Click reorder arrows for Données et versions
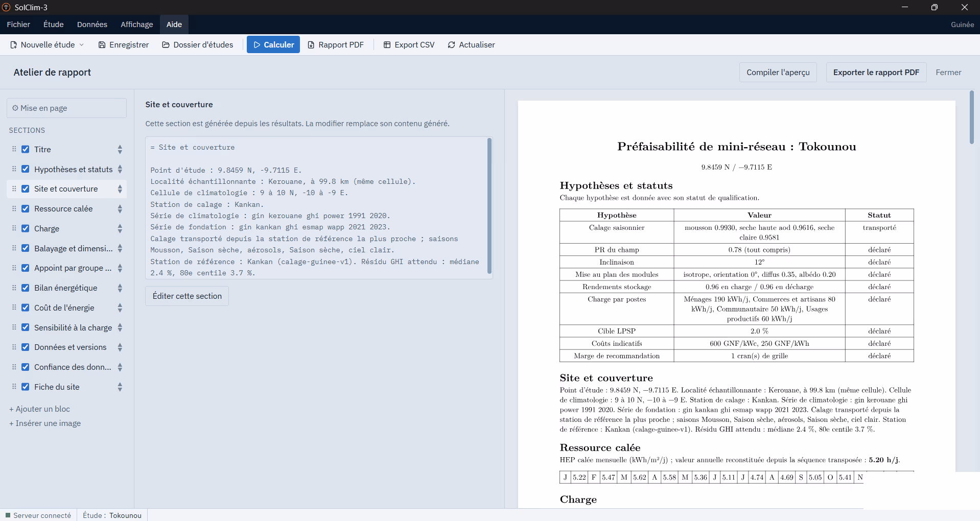Screen dimensions: 980x521 (x=120, y=347)
